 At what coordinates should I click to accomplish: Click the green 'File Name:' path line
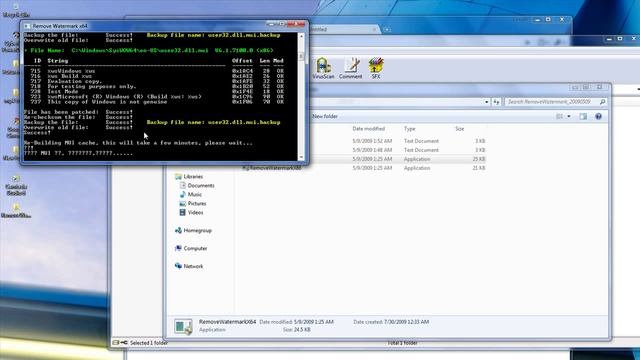click(149, 50)
